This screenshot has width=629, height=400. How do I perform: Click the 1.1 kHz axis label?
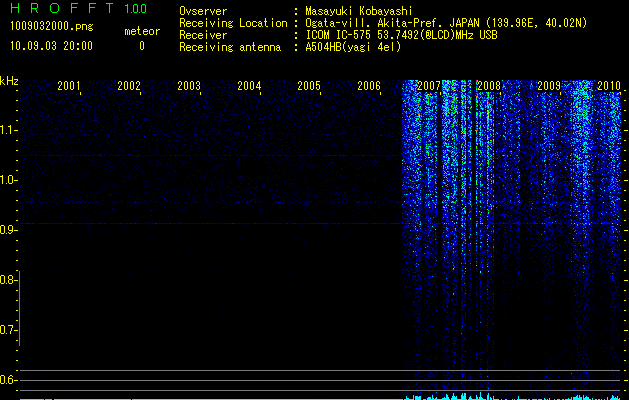tap(7, 130)
